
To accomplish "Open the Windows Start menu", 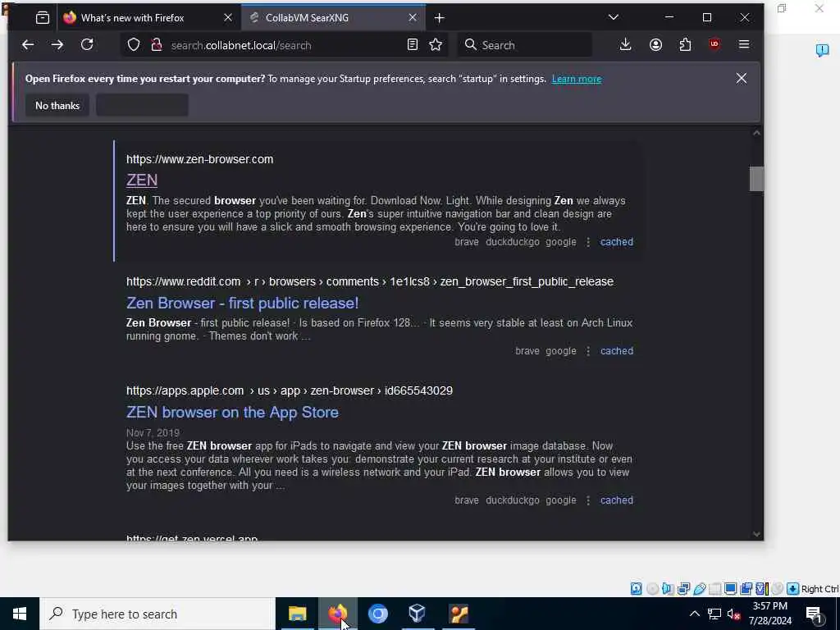I will (20, 614).
